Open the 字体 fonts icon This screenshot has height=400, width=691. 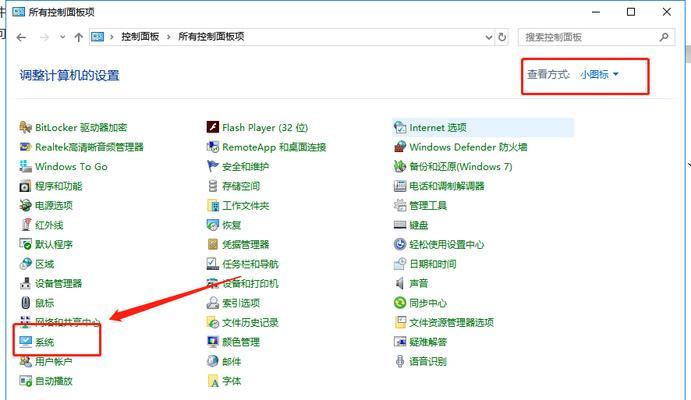212,381
